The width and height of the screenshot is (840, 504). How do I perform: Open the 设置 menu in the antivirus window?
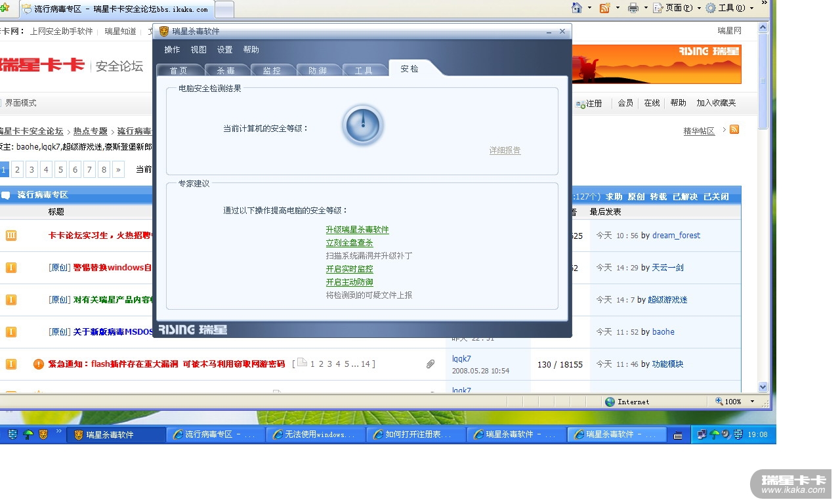coord(224,49)
